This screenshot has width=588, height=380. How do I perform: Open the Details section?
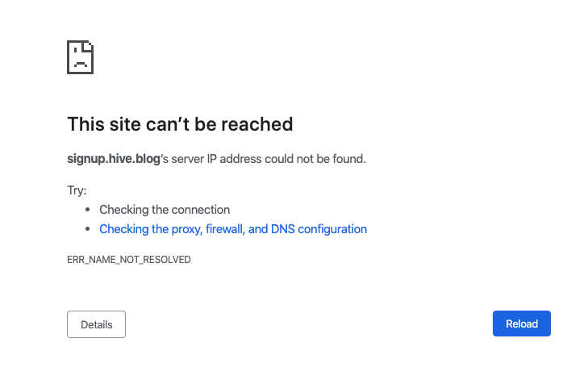(x=96, y=324)
